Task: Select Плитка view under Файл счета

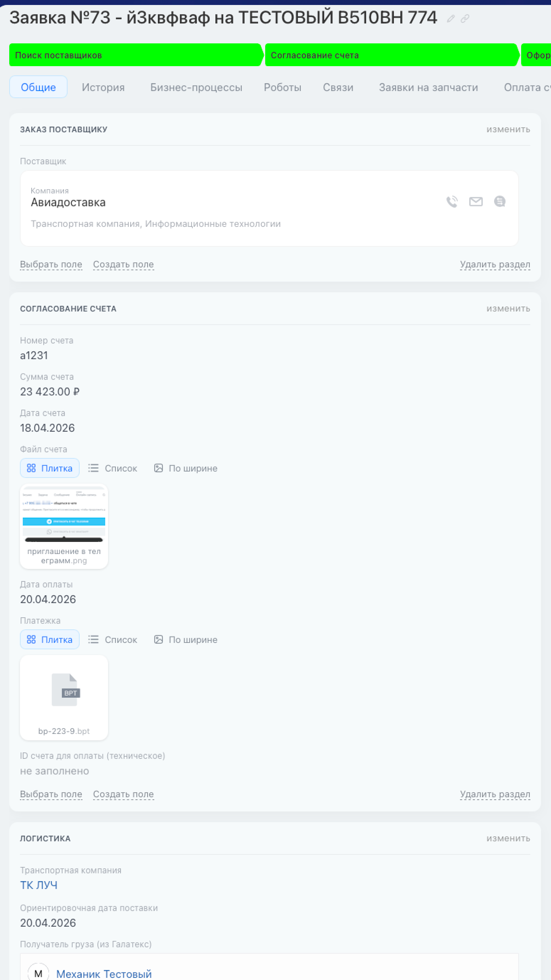Action: 50,468
